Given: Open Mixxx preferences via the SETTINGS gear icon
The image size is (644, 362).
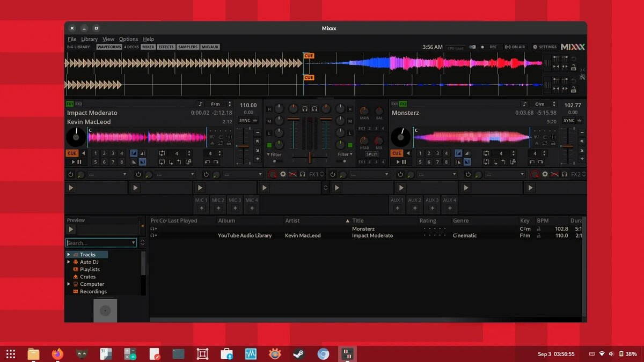Looking at the screenshot, I should click(x=535, y=47).
